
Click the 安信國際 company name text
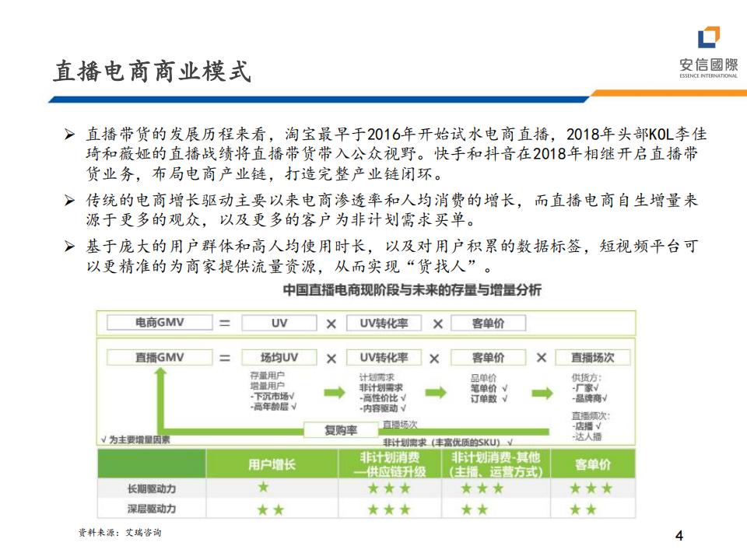click(708, 65)
